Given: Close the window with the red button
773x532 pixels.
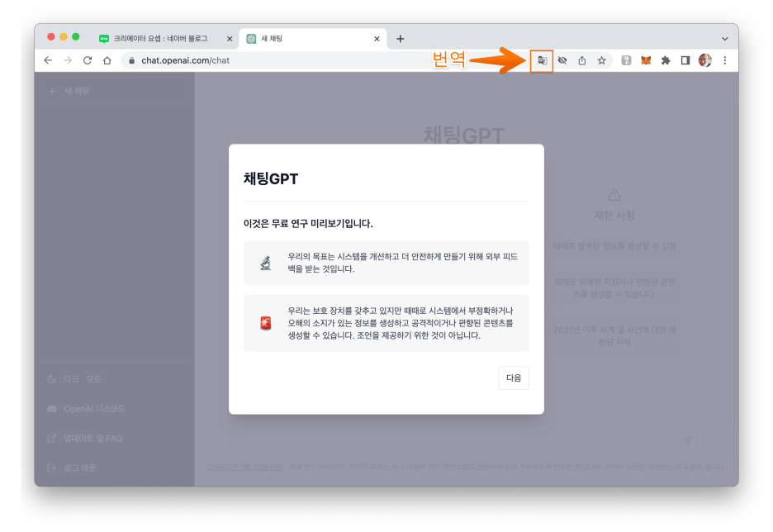Looking at the screenshot, I should [x=50, y=36].
